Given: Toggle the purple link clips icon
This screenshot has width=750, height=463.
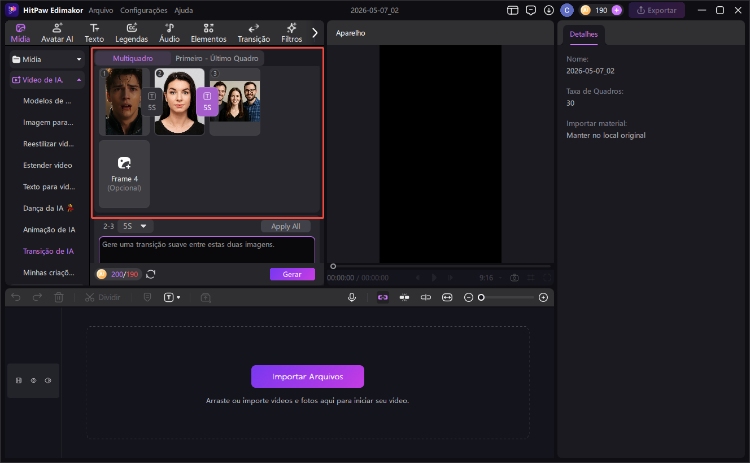Looking at the screenshot, I should coord(383,298).
